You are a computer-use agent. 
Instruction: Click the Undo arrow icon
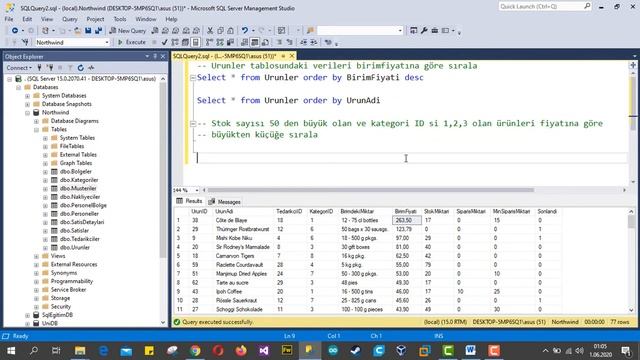[x=244, y=31]
